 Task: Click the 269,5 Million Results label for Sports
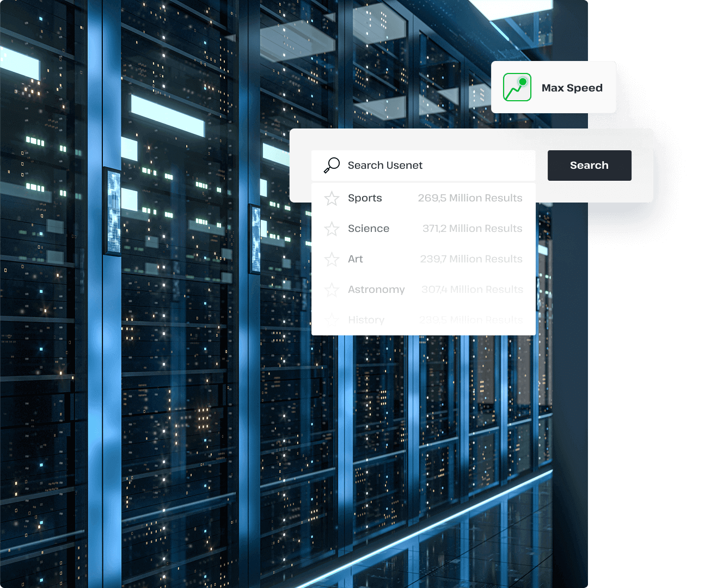coord(470,198)
